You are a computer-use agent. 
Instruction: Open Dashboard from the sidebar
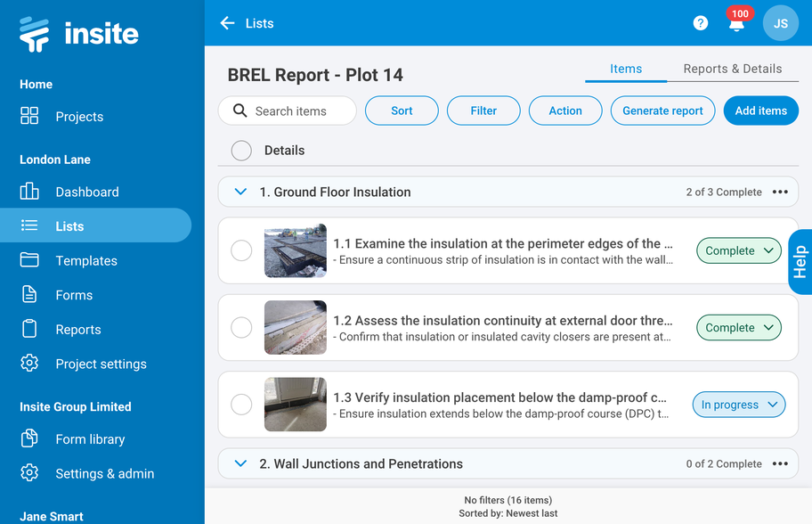86,192
